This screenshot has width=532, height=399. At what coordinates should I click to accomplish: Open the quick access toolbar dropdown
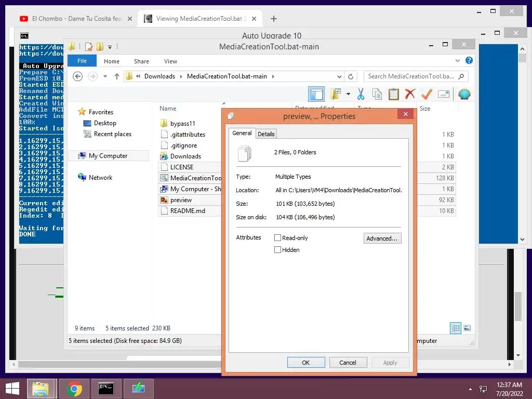pyautogui.click(x=110, y=47)
